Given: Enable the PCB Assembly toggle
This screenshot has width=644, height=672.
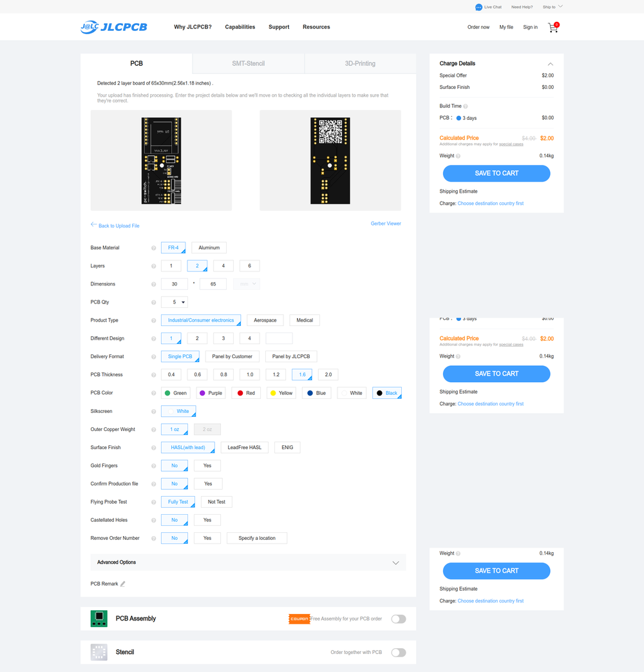Looking at the screenshot, I should click(x=399, y=619).
